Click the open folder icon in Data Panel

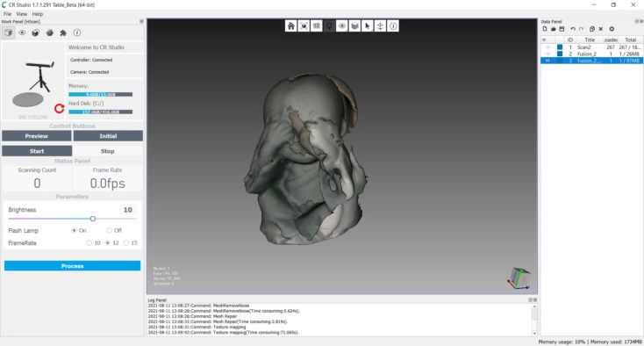[554, 29]
